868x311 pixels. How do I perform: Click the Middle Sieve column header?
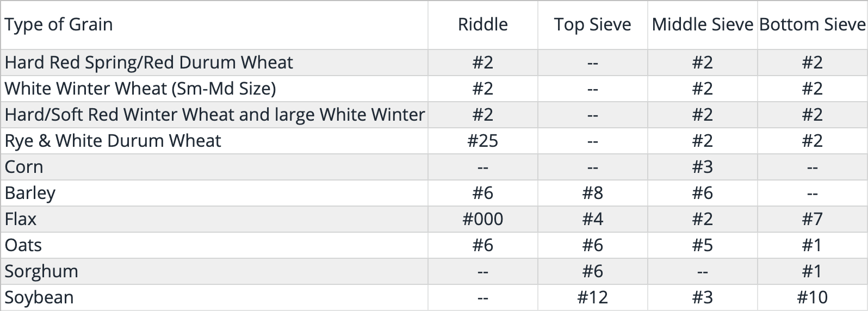(x=702, y=24)
